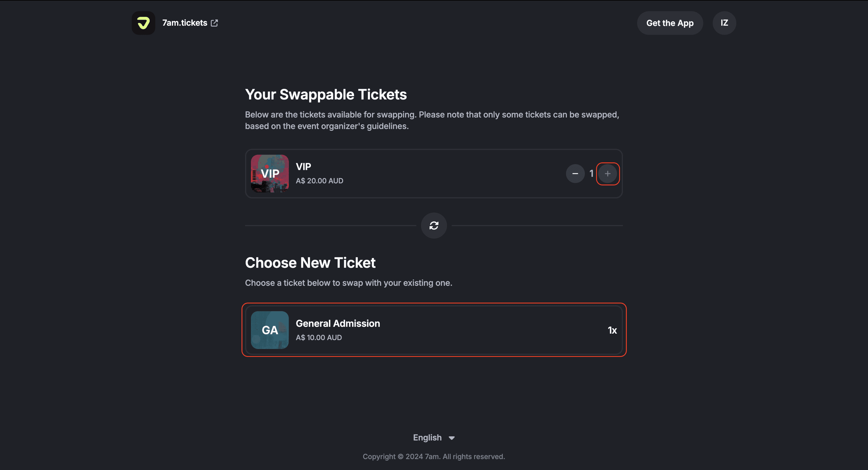The width and height of the screenshot is (868, 470).
Task: Increase VIP ticket quantity with plus
Action: pyautogui.click(x=608, y=174)
